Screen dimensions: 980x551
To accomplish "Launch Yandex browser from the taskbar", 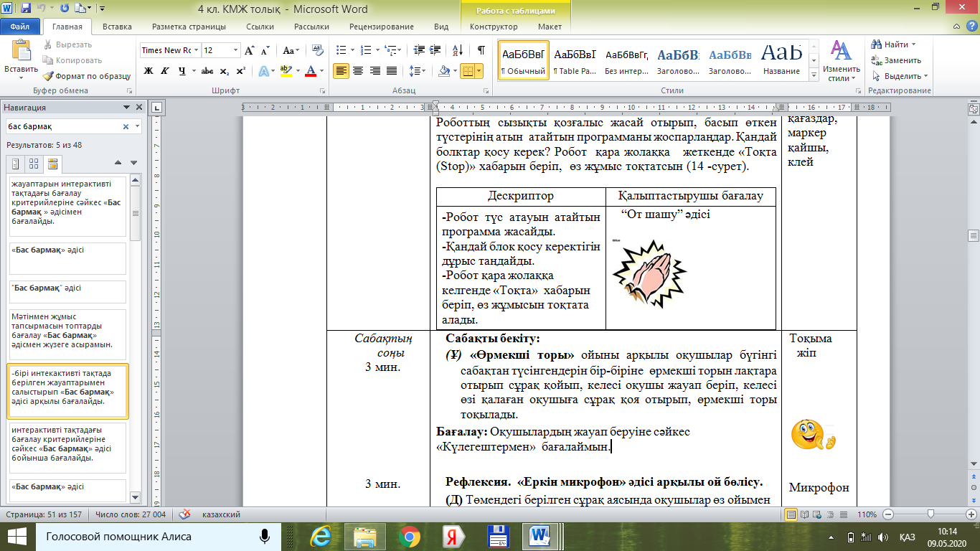I will pos(453,537).
